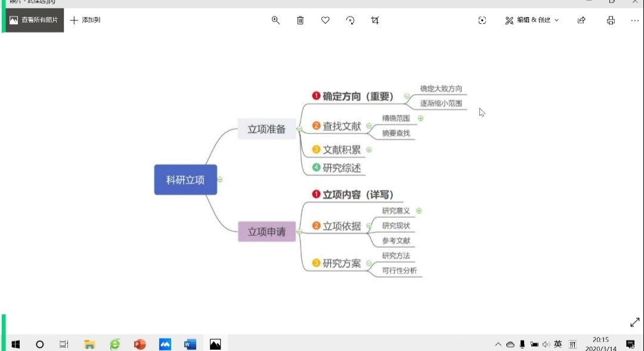Click 查看所有照片 button
The height and width of the screenshot is (351, 644).
34,20
